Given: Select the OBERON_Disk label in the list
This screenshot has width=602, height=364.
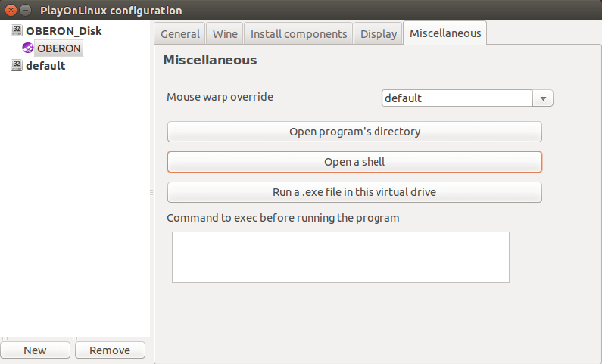Looking at the screenshot, I should click(x=63, y=31).
